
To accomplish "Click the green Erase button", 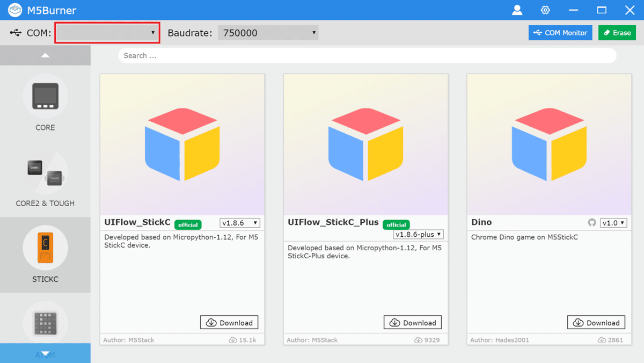I will click(x=617, y=33).
